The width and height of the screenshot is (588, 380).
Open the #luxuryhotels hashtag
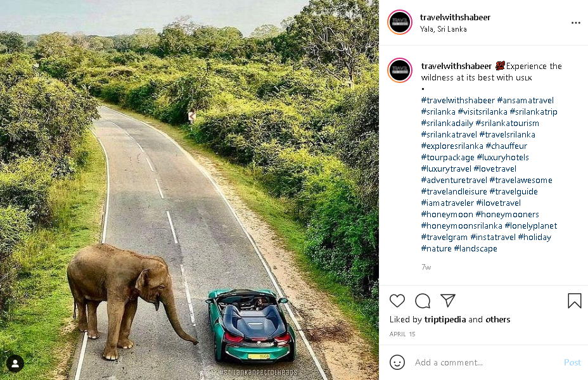click(x=502, y=157)
